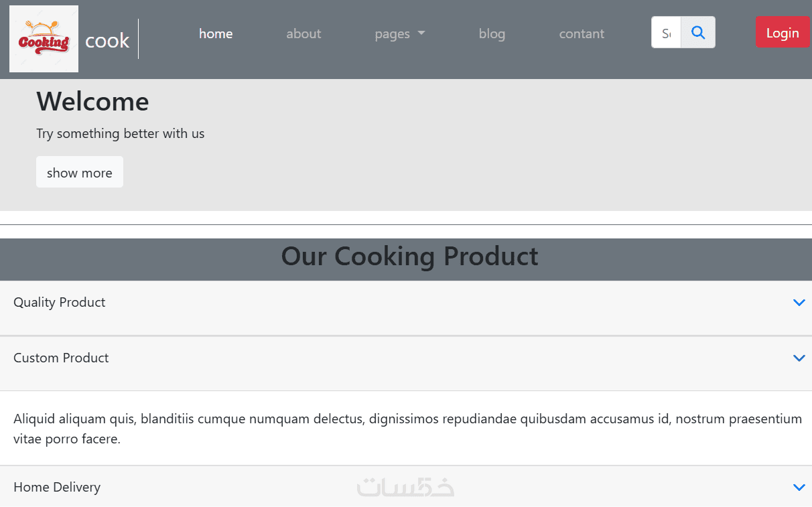Open the about page link
812x507 pixels.
[x=303, y=33]
